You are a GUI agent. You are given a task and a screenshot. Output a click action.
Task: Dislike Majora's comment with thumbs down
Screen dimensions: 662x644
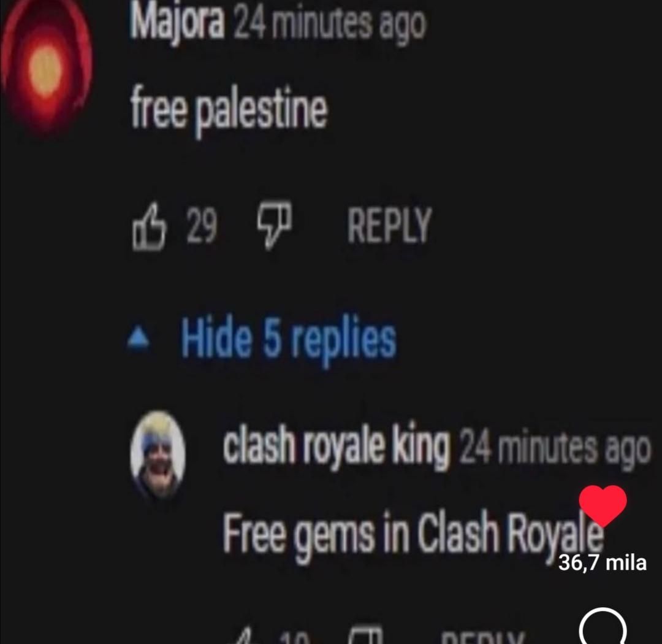pyautogui.click(x=275, y=224)
